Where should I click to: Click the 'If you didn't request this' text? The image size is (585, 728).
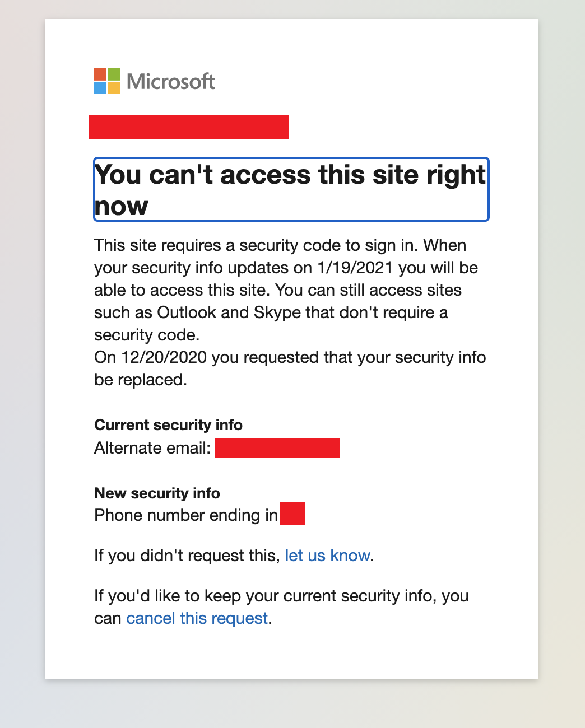187,556
